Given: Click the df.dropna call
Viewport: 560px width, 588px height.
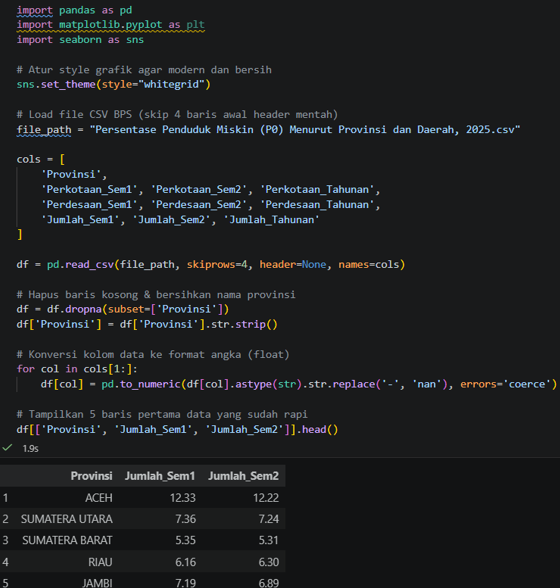Looking at the screenshot, I should coord(138,309).
